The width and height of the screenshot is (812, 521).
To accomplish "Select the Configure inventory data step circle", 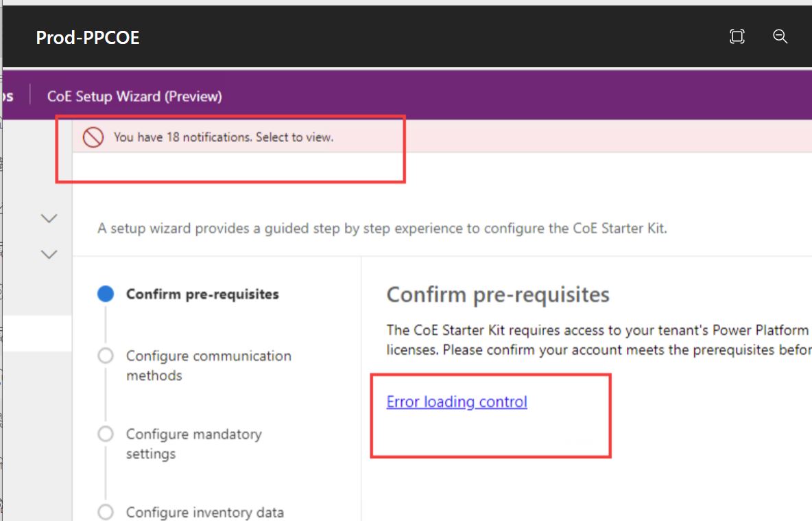I will [106, 512].
